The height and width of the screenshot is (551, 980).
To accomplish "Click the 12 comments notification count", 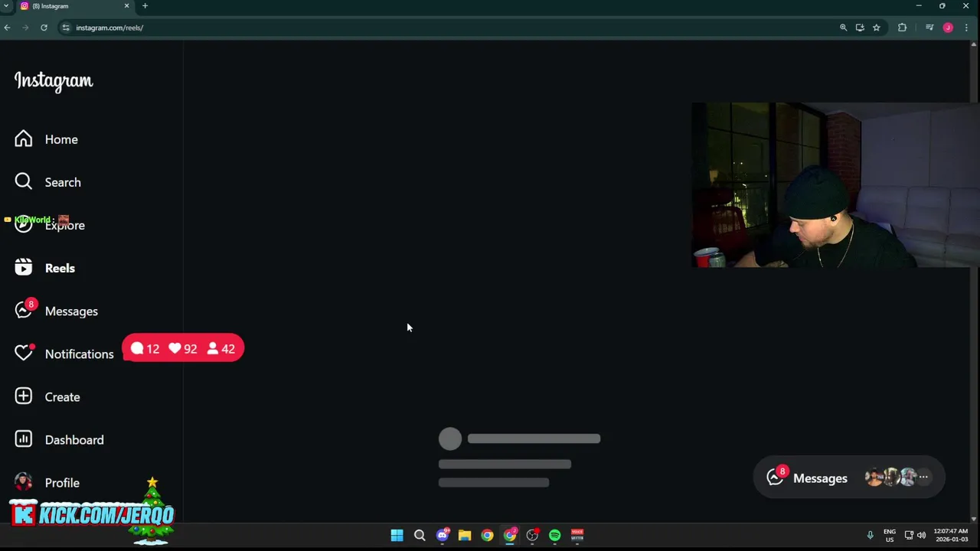I will pyautogui.click(x=145, y=348).
